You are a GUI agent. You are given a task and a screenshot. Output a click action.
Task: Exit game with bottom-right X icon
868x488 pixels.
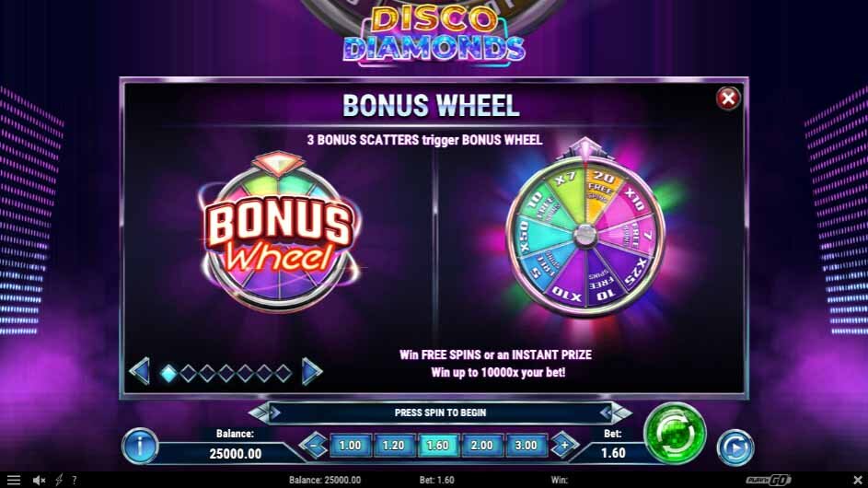(858, 481)
